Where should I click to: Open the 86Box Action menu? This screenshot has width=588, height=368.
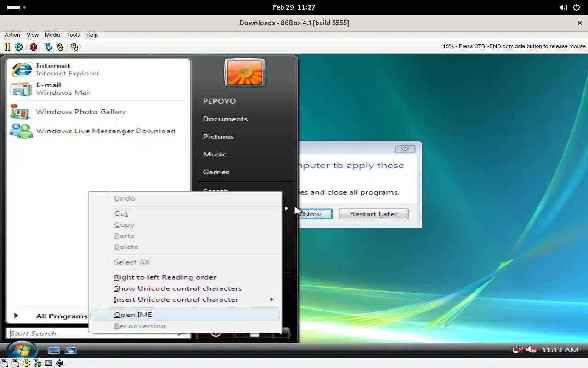coord(12,35)
